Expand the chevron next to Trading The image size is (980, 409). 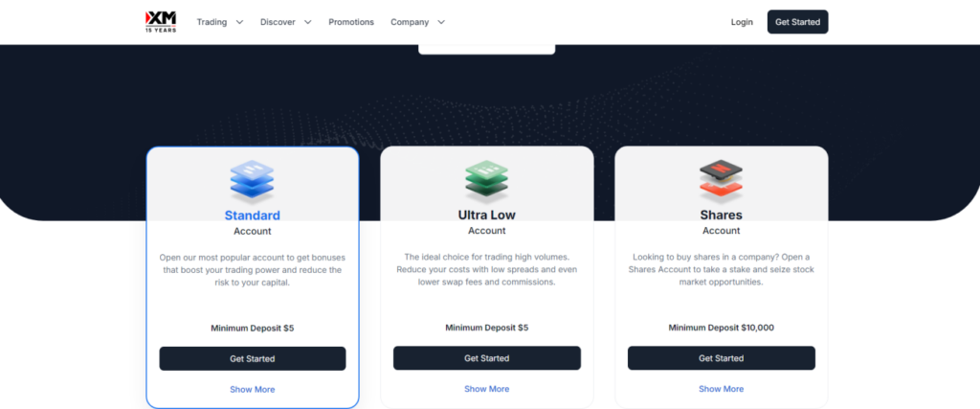coord(239,22)
